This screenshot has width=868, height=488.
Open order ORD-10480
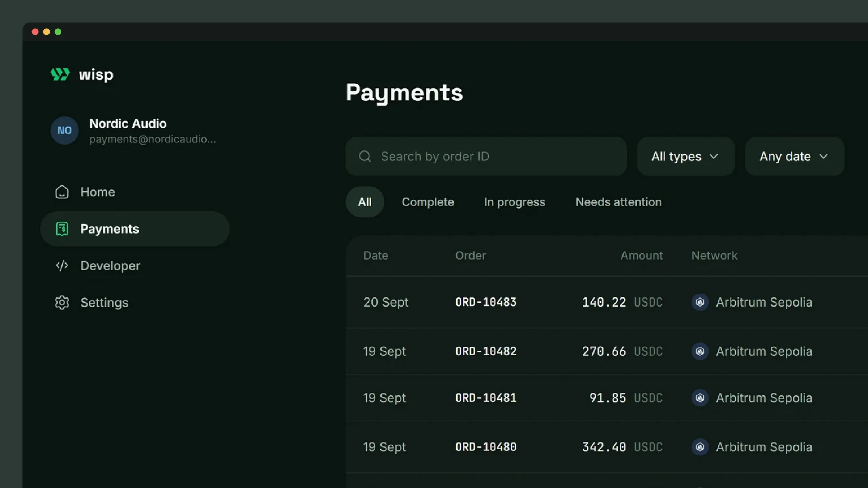(486, 447)
